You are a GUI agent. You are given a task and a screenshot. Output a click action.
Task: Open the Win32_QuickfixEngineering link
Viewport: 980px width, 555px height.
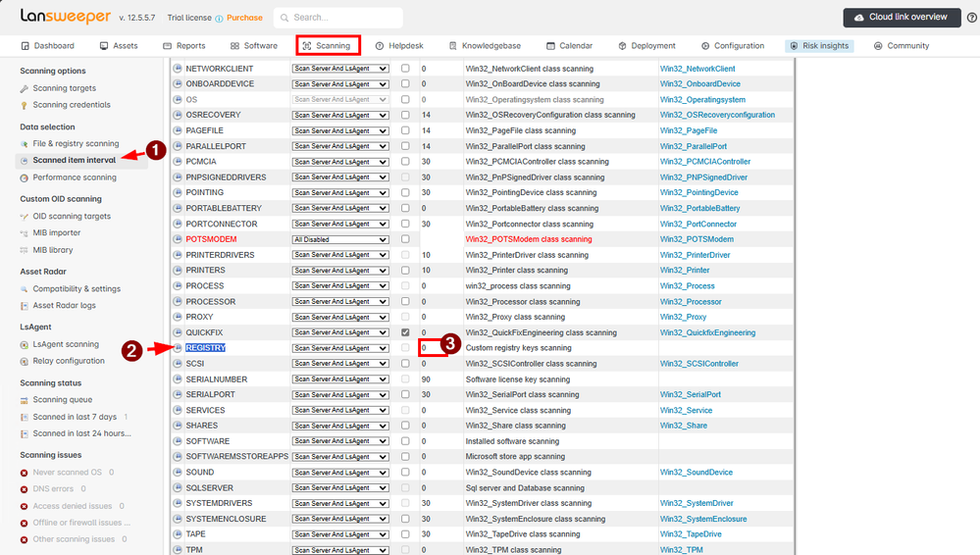click(x=707, y=332)
